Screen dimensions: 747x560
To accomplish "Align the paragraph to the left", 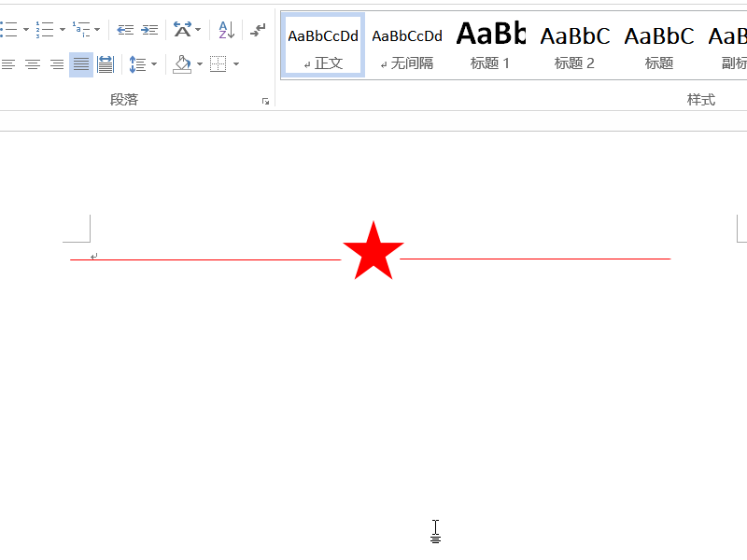I will click(x=8, y=64).
